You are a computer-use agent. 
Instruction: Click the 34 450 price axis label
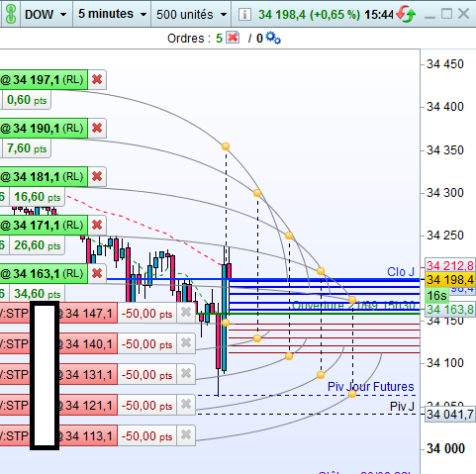click(x=445, y=64)
